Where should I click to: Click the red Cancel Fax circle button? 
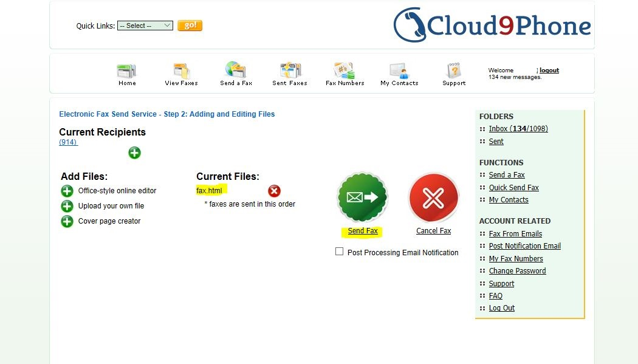433,197
